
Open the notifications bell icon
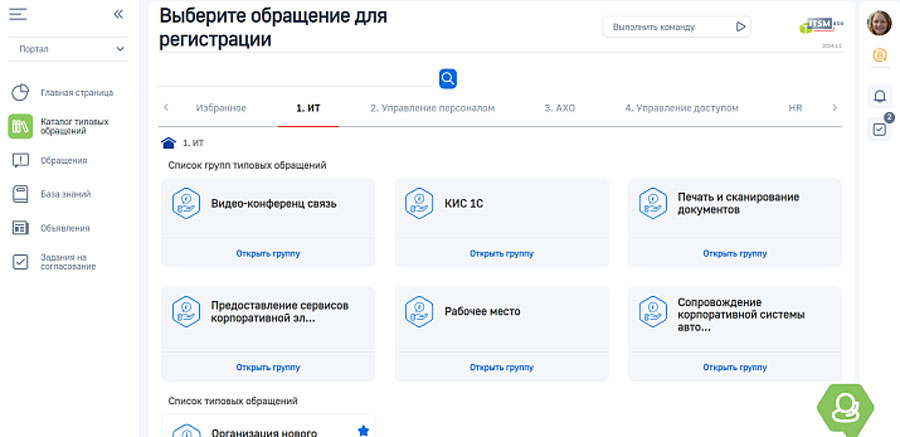coord(880,96)
